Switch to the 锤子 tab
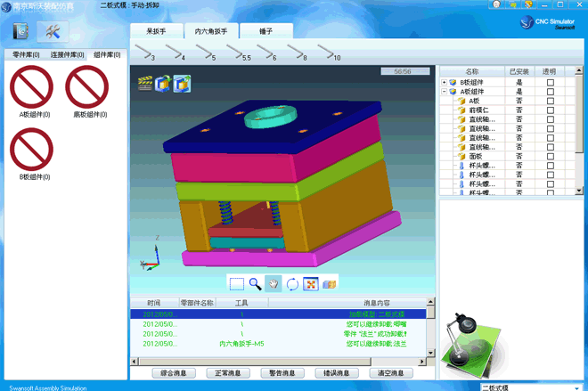The image size is (588, 391). coord(265,31)
